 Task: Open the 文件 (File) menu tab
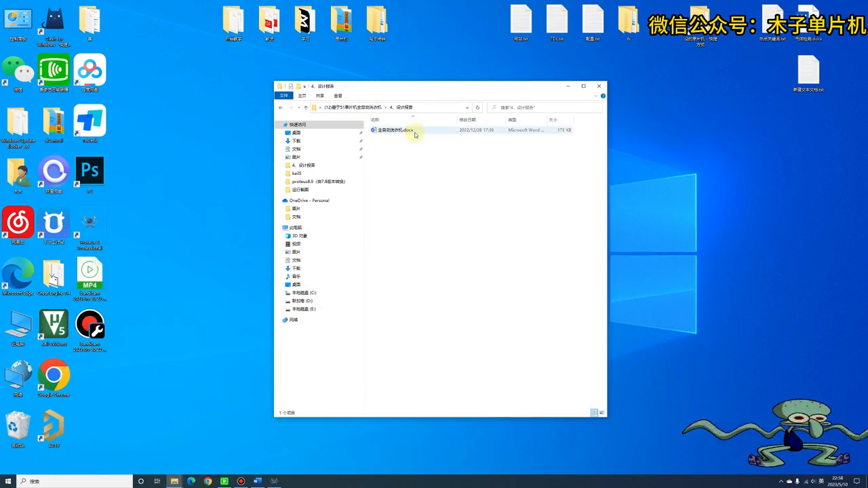284,96
